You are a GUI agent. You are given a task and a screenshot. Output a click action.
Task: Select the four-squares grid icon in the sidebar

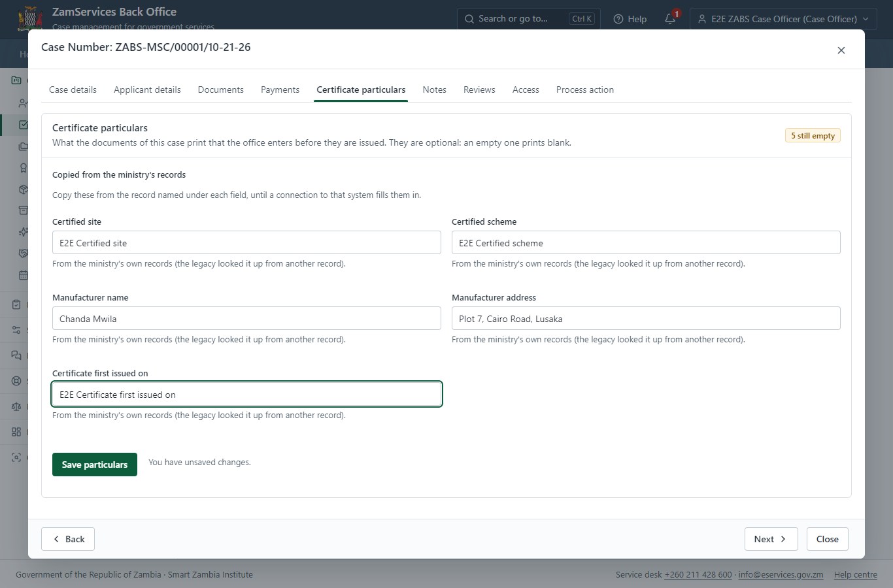coord(16,432)
